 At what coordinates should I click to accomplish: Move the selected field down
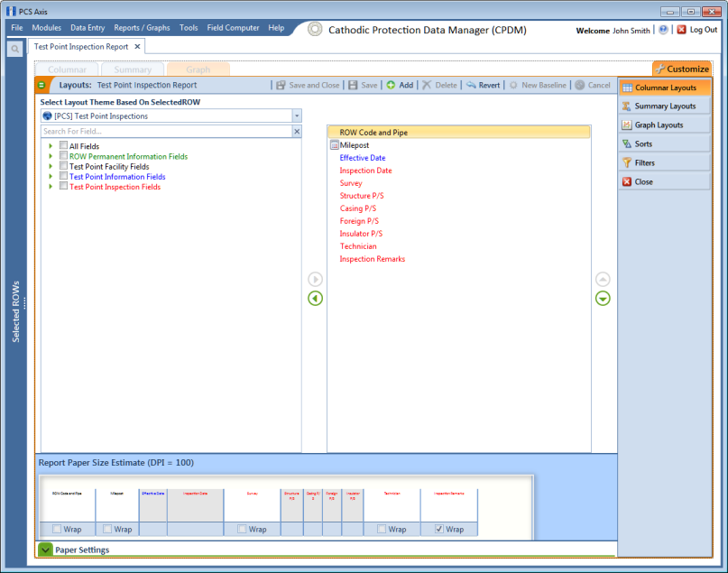point(603,298)
